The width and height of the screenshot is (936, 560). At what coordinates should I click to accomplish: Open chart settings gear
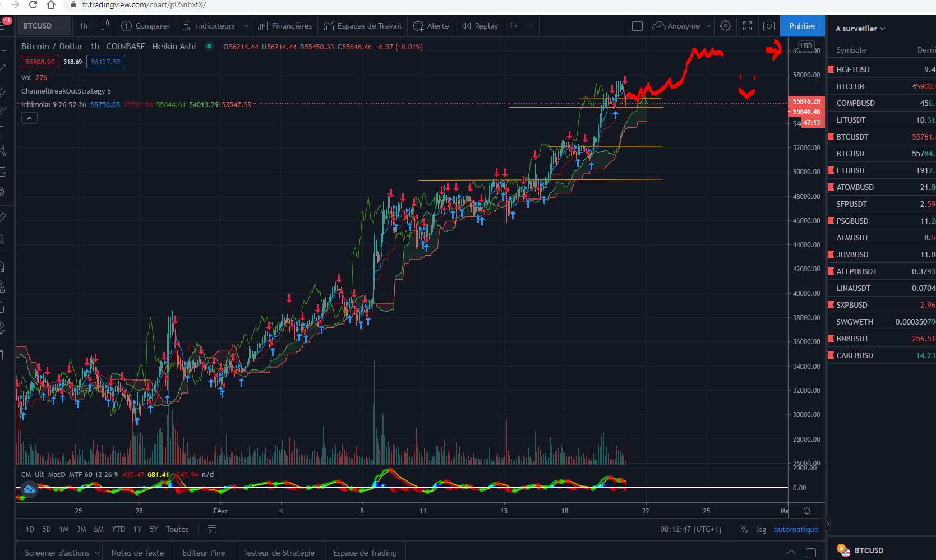[x=726, y=26]
